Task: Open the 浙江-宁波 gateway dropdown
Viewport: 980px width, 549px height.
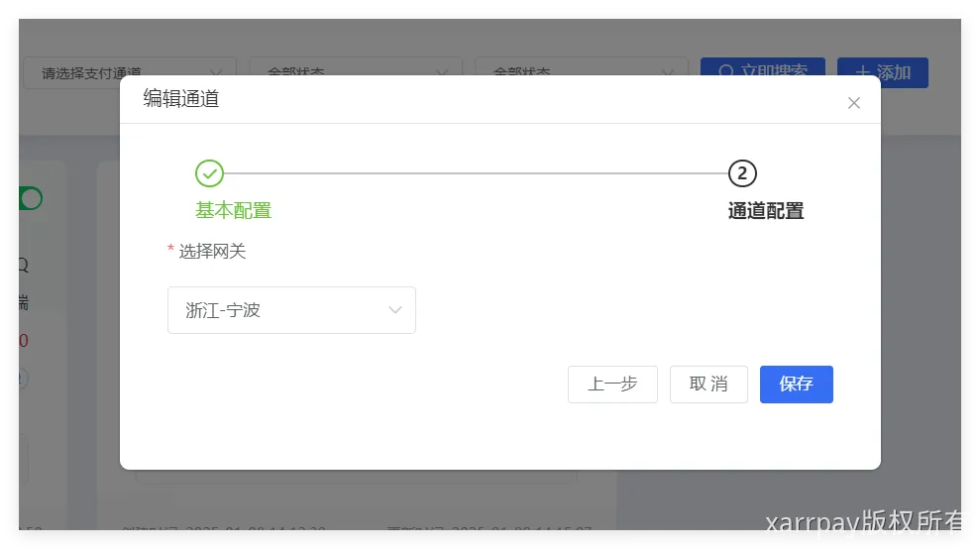Action: (x=291, y=310)
